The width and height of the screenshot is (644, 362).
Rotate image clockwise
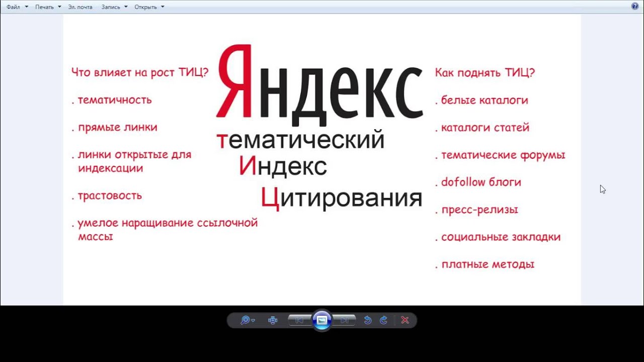[383, 320]
